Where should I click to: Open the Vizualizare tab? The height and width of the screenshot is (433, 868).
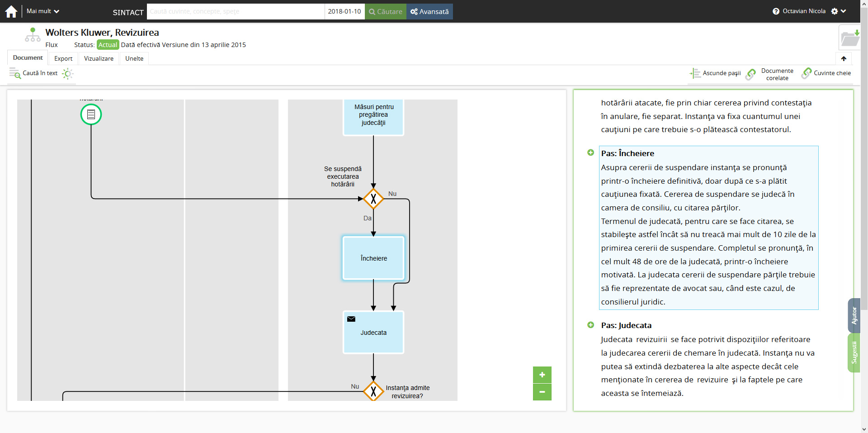pos(99,58)
